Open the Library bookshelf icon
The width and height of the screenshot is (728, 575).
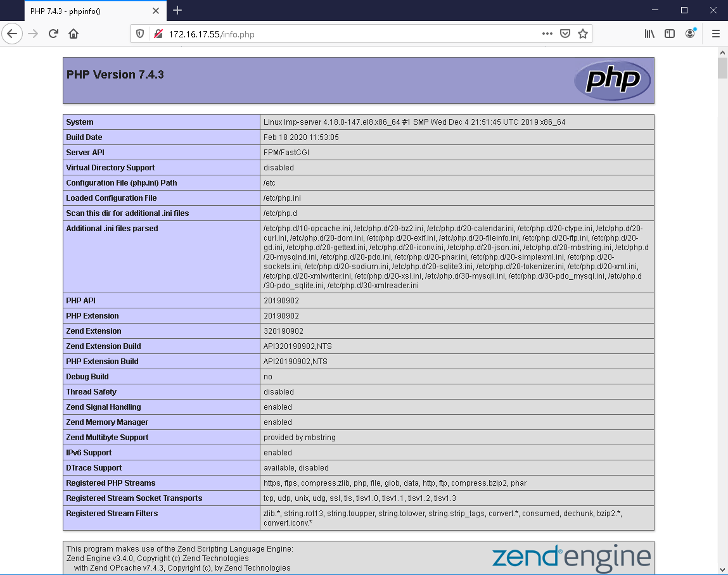point(649,34)
